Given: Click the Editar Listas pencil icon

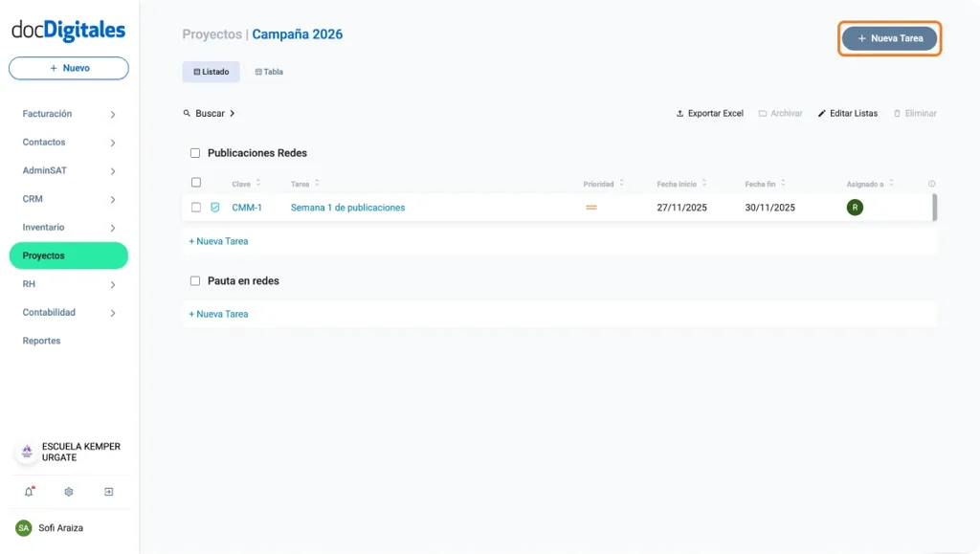Looking at the screenshot, I should point(822,113).
